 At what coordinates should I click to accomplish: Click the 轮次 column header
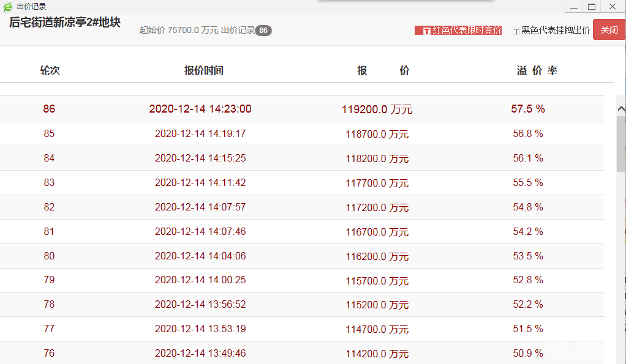click(50, 71)
